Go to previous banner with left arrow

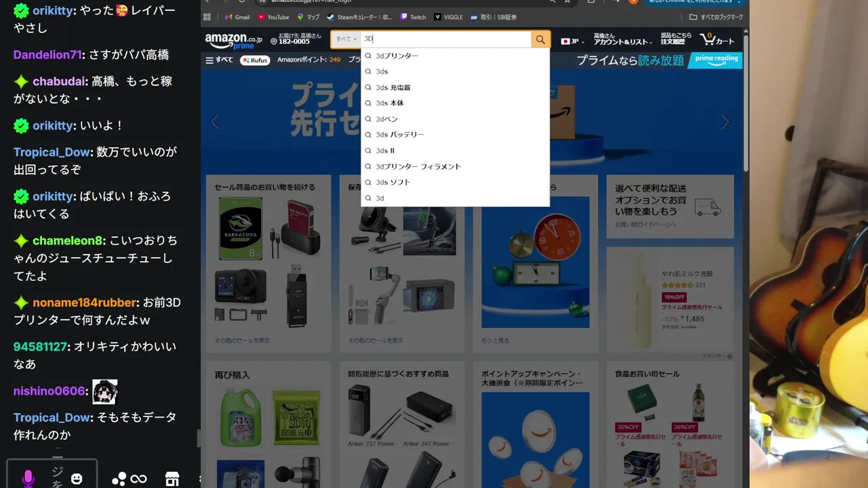click(x=214, y=123)
